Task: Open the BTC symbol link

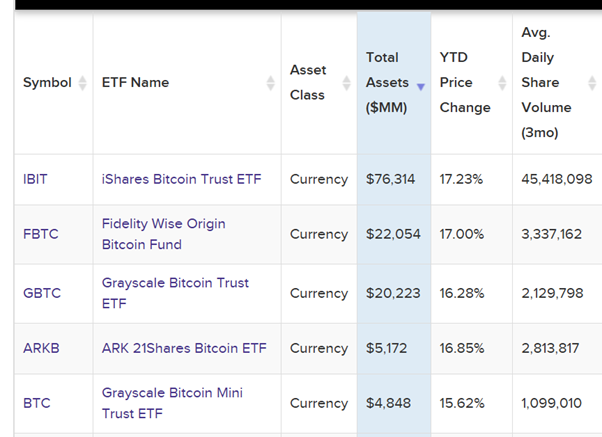Action: [x=36, y=403]
